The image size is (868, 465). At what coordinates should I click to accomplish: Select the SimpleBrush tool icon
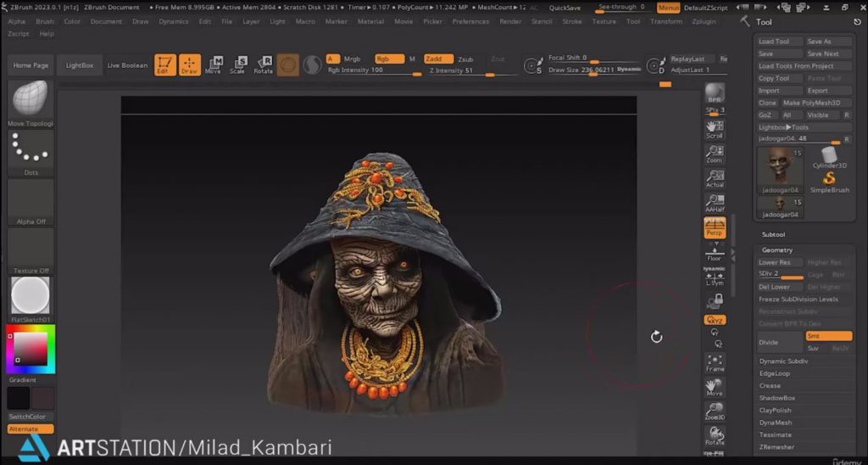829,182
